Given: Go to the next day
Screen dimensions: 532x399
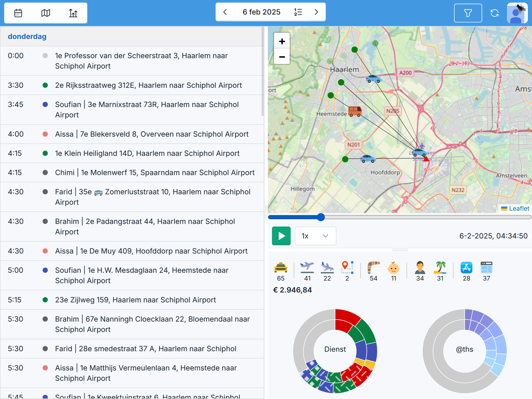Looking at the screenshot, I should tap(316, 12).
